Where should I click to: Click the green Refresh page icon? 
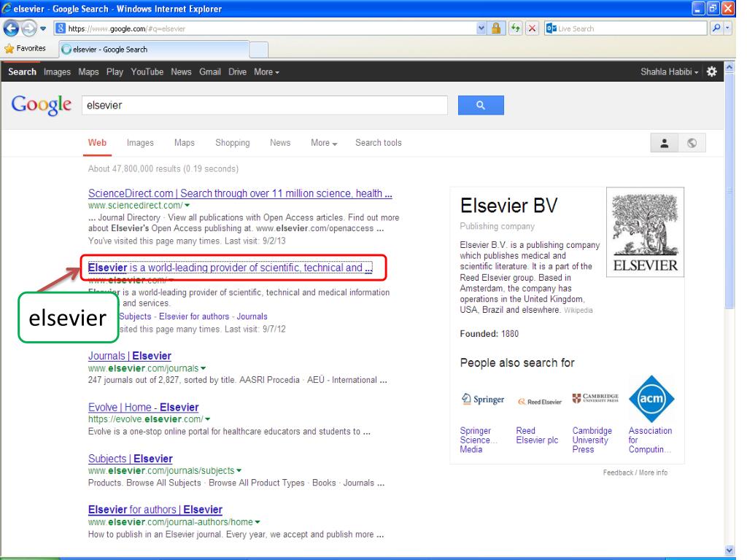click(x=516, y=28)
